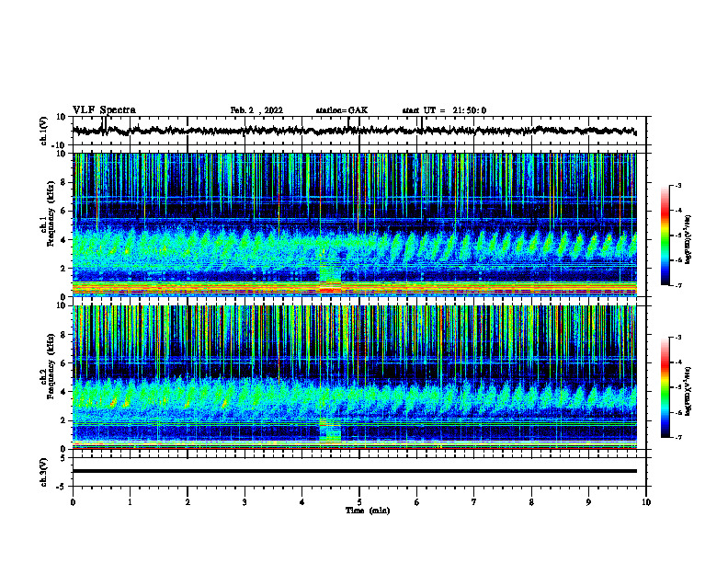Click the time axis tick label "3"
Image resolution: width=728 pixels, height=563 pixels.
pos(245,502)
